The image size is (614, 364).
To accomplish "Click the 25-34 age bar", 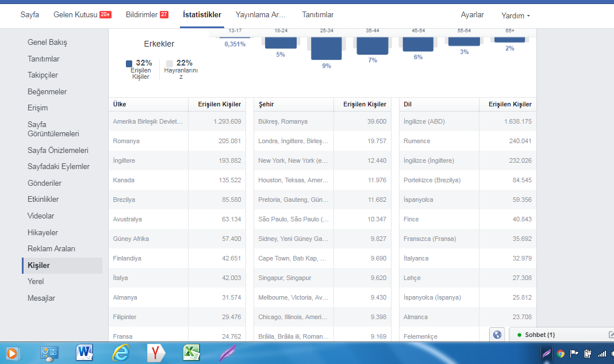I will point(326,48).
